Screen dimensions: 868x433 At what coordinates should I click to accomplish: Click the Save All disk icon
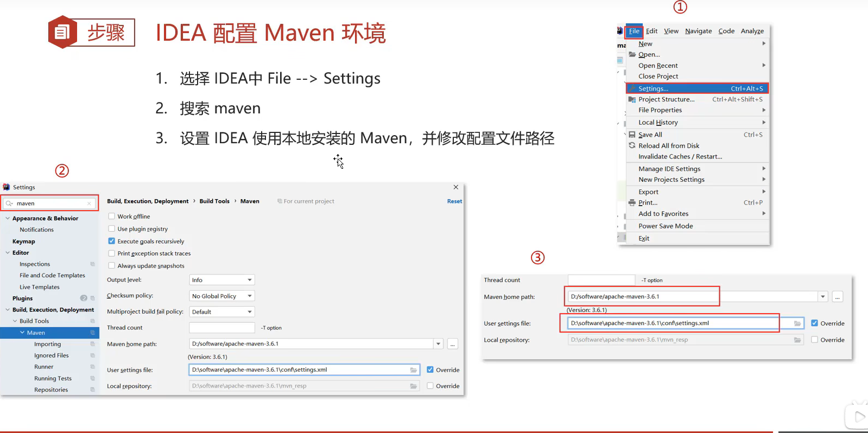coord(632,135)
